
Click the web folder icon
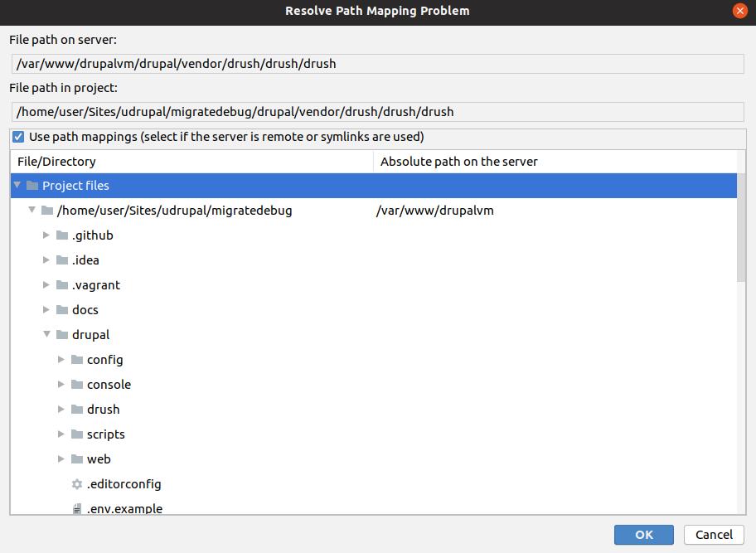click(77, 459)
